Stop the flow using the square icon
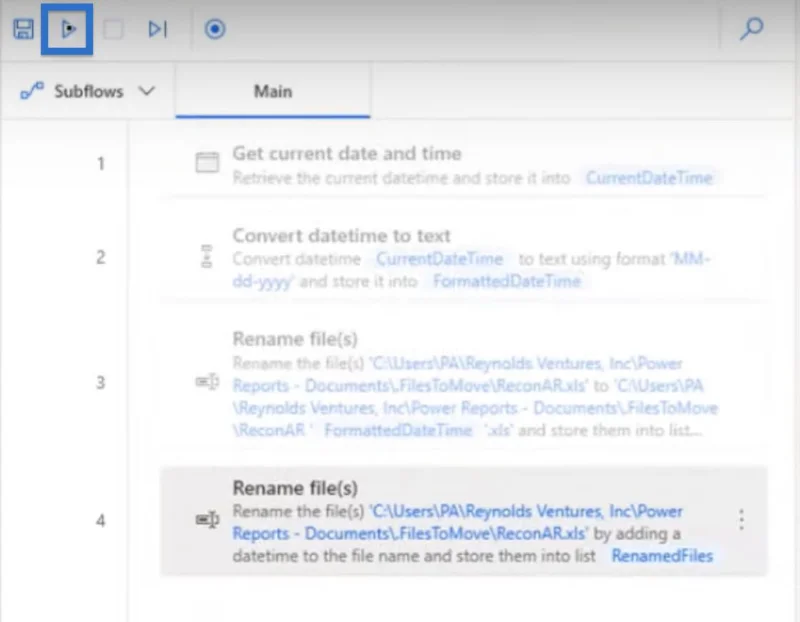The height and width of the screenshot is (622, 800). pyautogui.click(x=113, y=29)
